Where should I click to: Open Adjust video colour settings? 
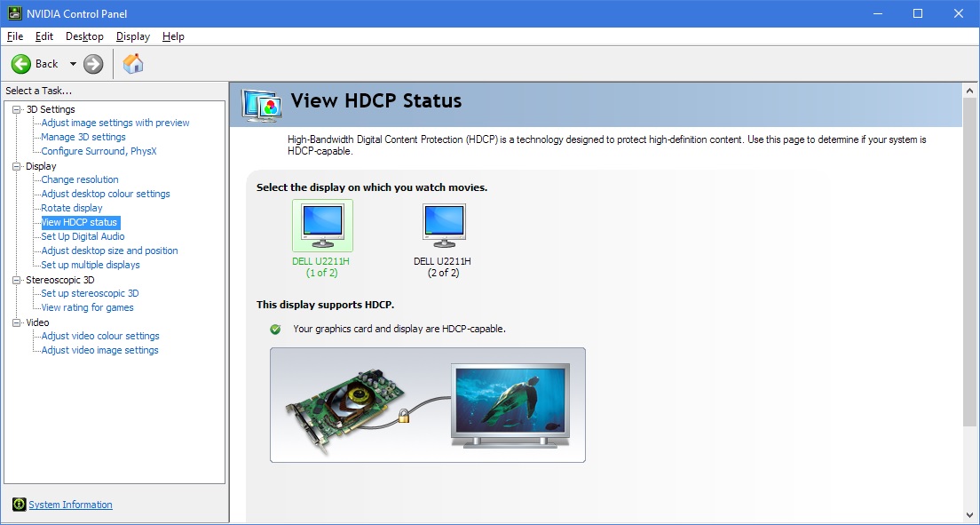click(x=100, y=336)
